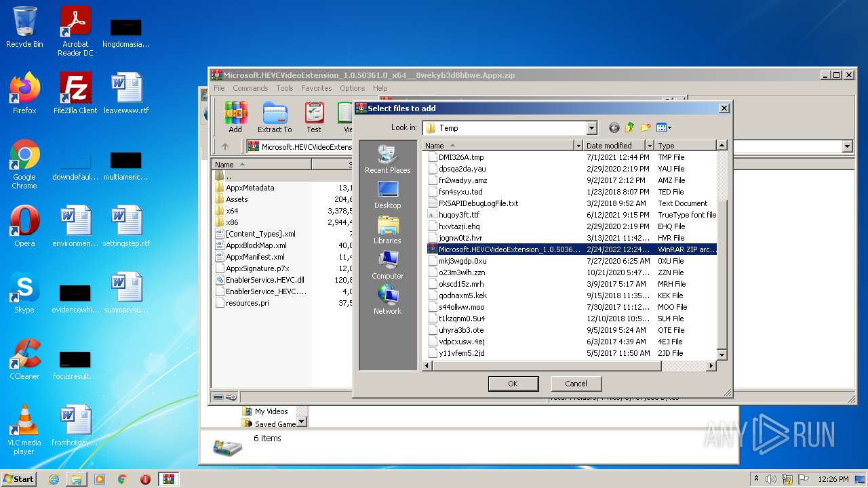Expand the Look in folder dropdown

[x=591, y=128]
